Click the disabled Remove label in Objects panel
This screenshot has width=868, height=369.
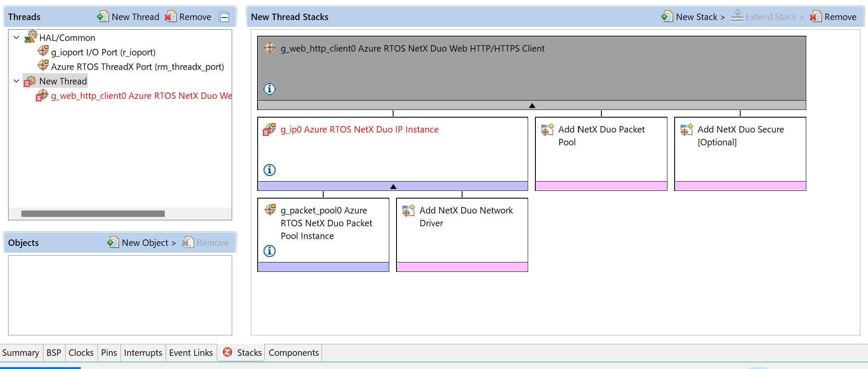213,243
